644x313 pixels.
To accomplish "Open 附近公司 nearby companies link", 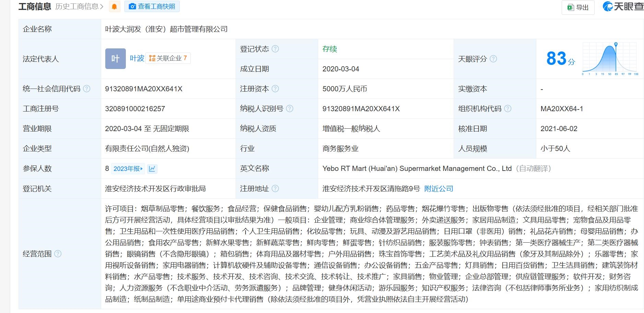I will click(x=439, y=188).
